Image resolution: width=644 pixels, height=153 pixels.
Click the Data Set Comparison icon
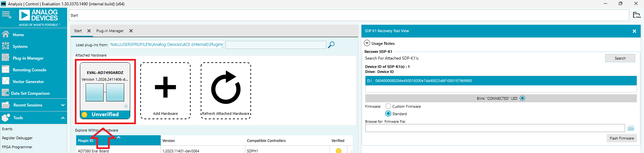tap(5, 93)
